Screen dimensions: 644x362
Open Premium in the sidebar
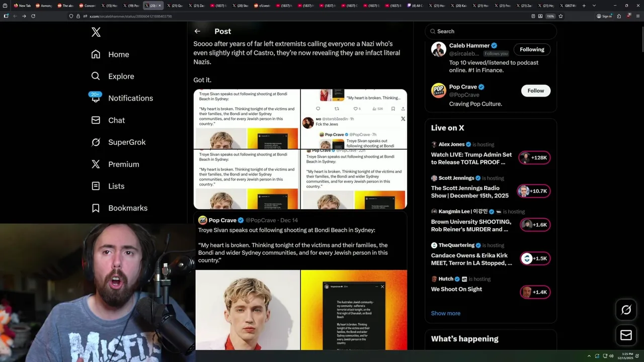pos(115,164)
